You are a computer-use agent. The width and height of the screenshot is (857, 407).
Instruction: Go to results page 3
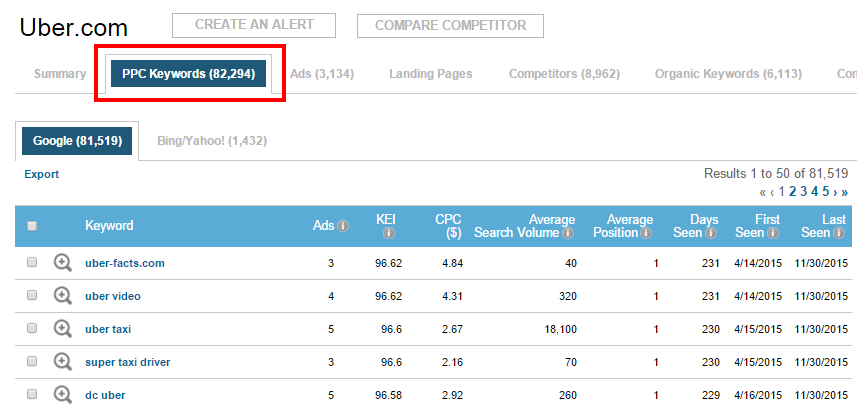(803, 192)
